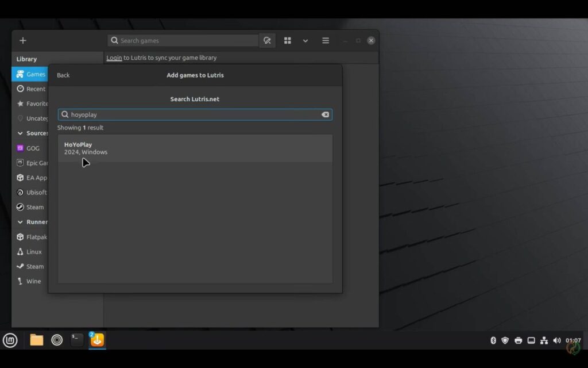Collapse the Sources section chevron

pyautogui.click(x=20, y=133)
